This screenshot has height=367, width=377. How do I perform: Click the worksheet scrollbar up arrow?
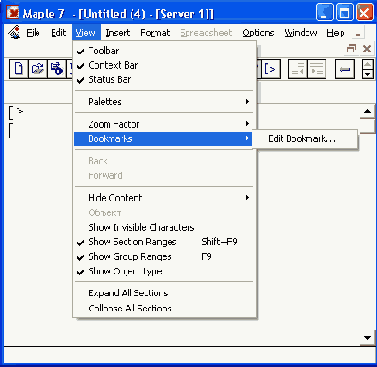click(x=367, y=111)
